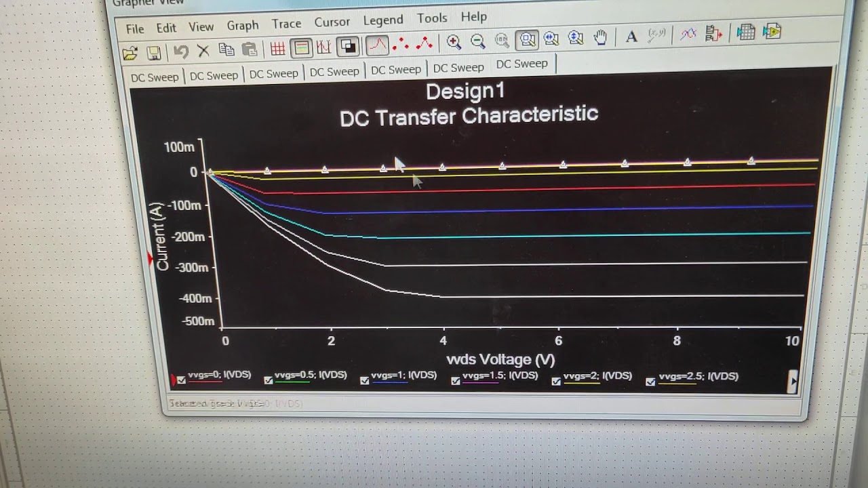Screen dimensions: 868x488
Task: Click the copy graph properties icon
Action: point(713,33)
